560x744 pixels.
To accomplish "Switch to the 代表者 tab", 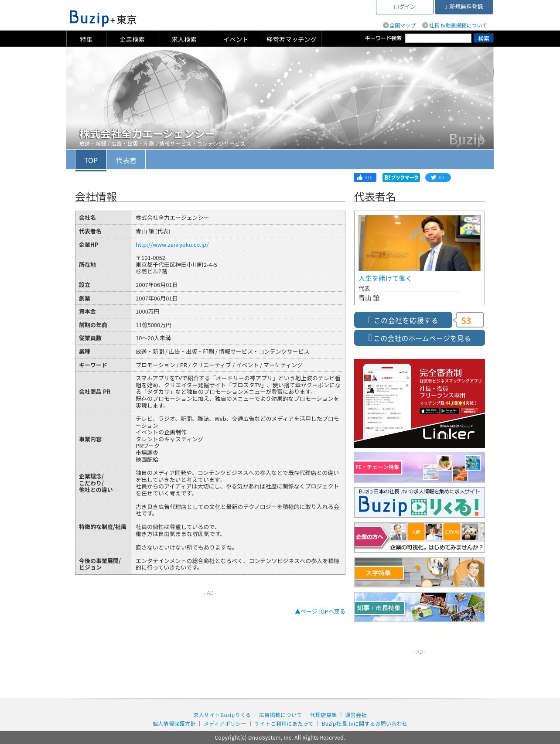I will (x=126, y=160).
